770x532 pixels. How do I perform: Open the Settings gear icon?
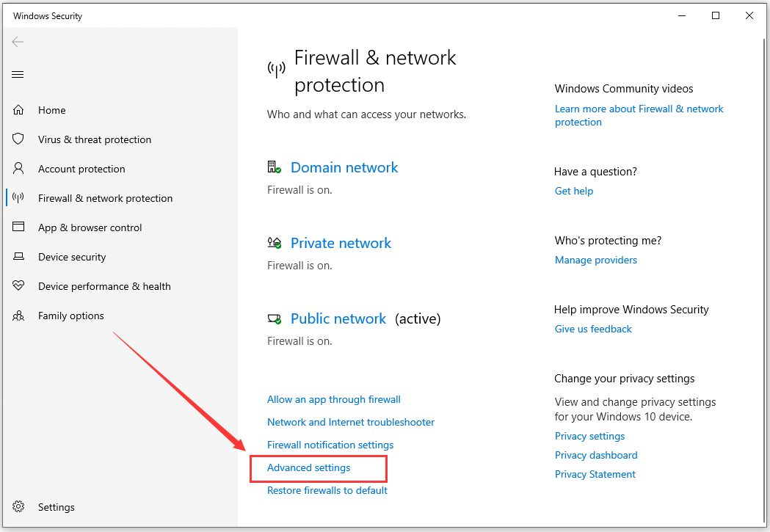click(18, 506)
